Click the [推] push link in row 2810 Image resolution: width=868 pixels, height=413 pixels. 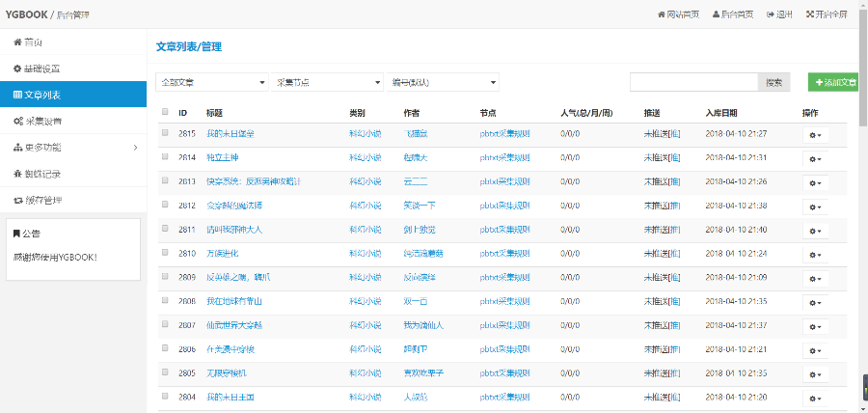[x=674, y=254]
